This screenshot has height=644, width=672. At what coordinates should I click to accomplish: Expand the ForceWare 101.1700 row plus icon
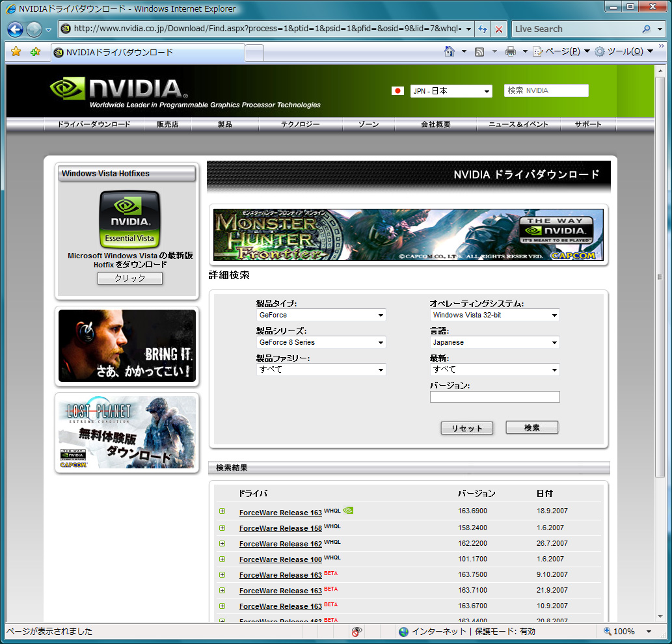(x=222, y=559)
